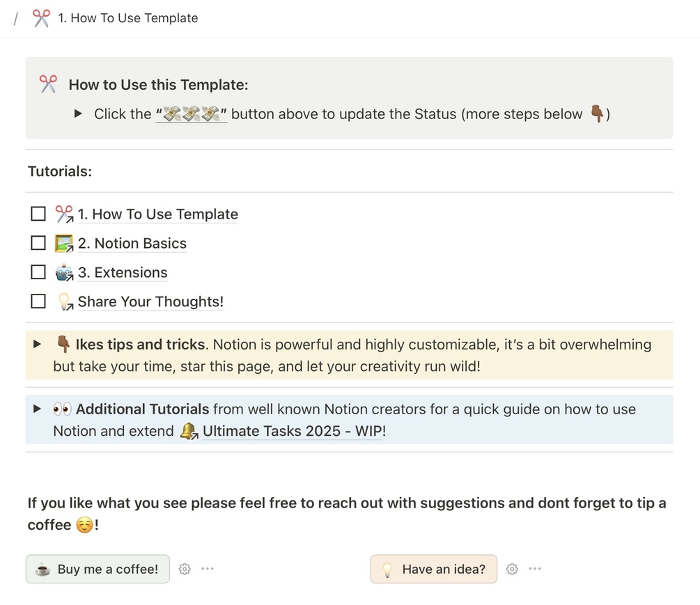Toggle the Share Your Thoughts checkbox
Viewport: 700px width, 605px height.
[38, 301]
